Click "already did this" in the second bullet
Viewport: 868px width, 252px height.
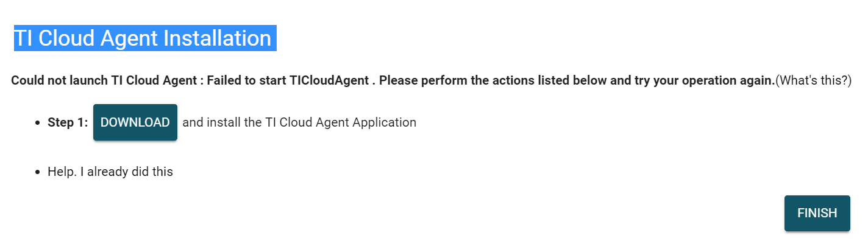130,172
